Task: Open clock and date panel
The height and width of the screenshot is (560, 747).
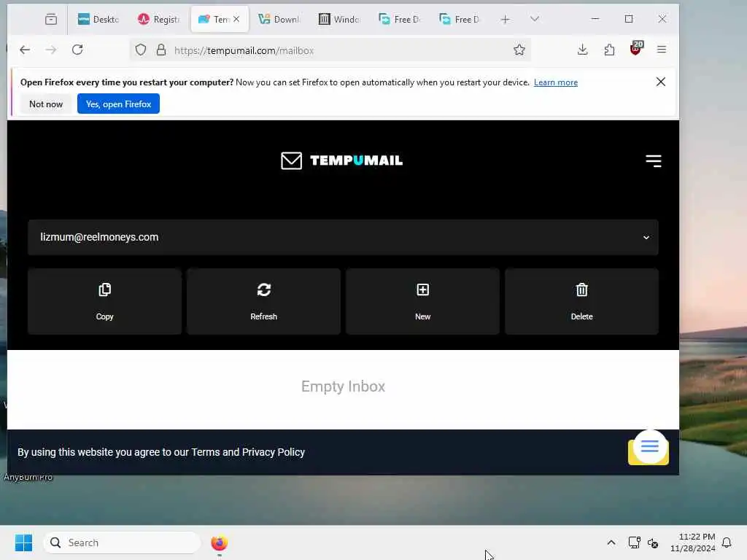Action: tap(693, 542)
